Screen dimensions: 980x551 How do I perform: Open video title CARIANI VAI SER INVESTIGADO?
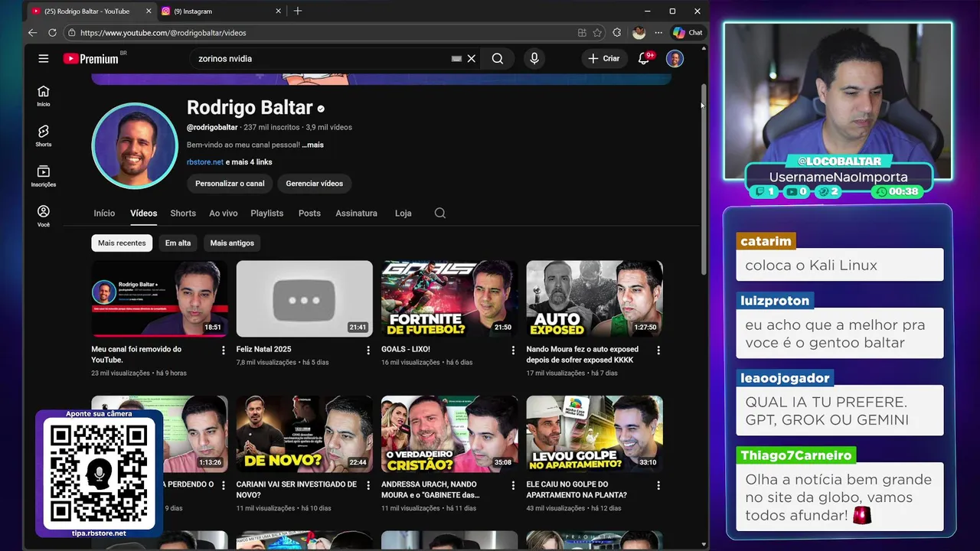[296, 490]
